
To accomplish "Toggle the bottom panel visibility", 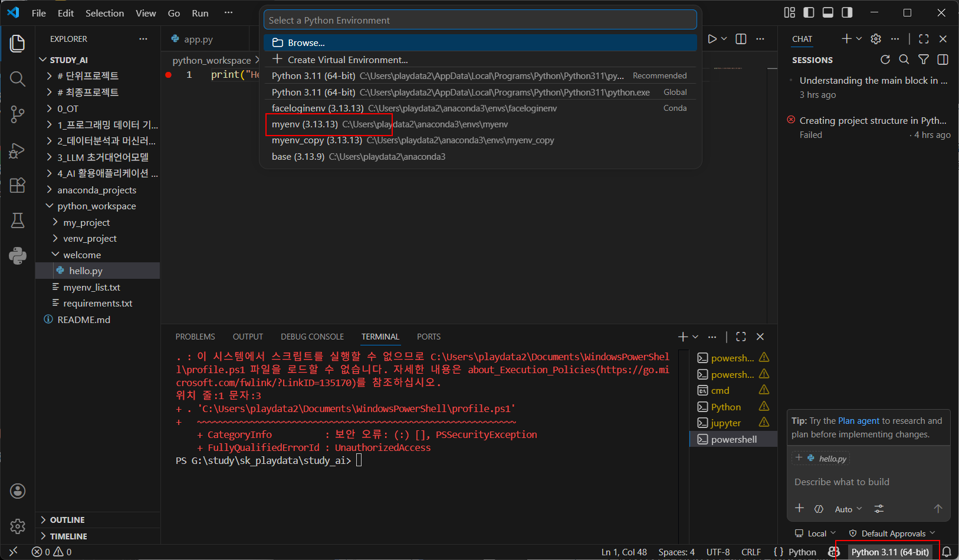I will [828, 12].
